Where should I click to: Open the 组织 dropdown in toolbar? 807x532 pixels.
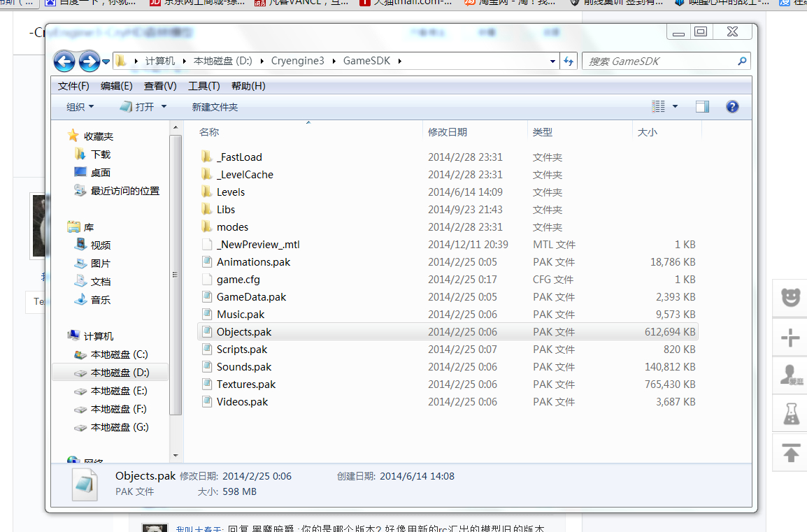click(x=80, y=107)
